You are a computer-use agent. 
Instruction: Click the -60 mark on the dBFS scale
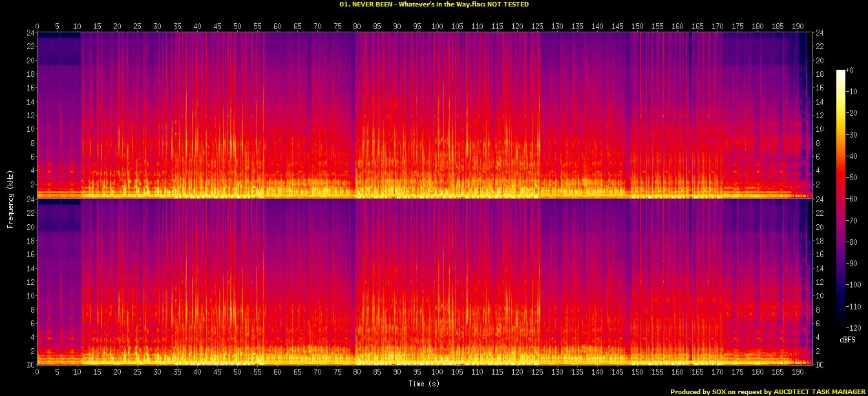[853, 199]
